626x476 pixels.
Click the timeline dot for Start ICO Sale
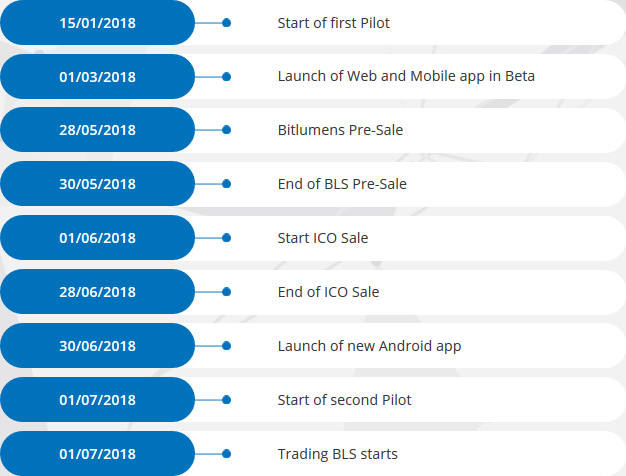pos(226,238)
